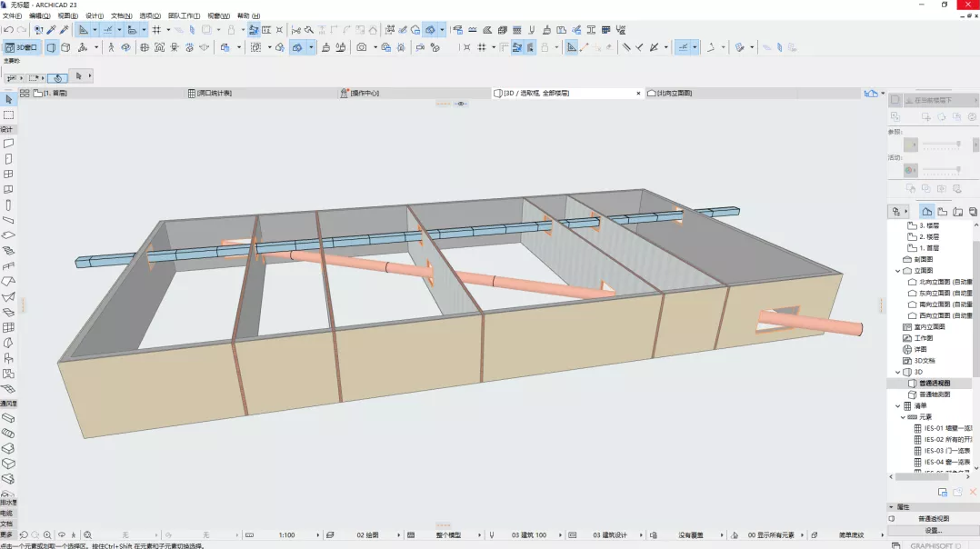The image size is (980, 549).
Task: Click the 设置... button in the properties panel
Action: [933, 530]
